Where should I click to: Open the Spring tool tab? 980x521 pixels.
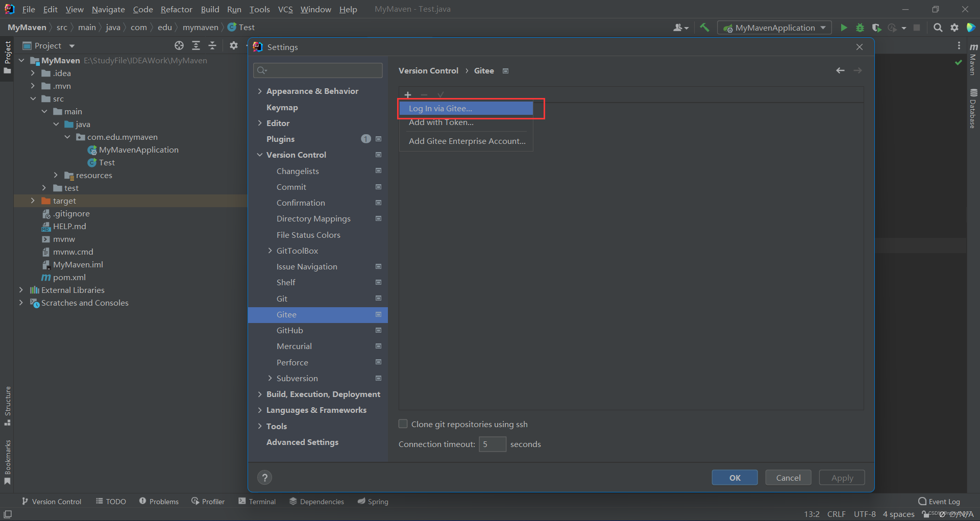point(373,502)
